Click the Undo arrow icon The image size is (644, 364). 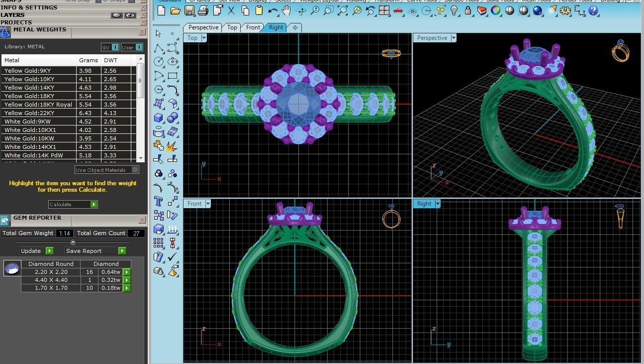[273, 10]
